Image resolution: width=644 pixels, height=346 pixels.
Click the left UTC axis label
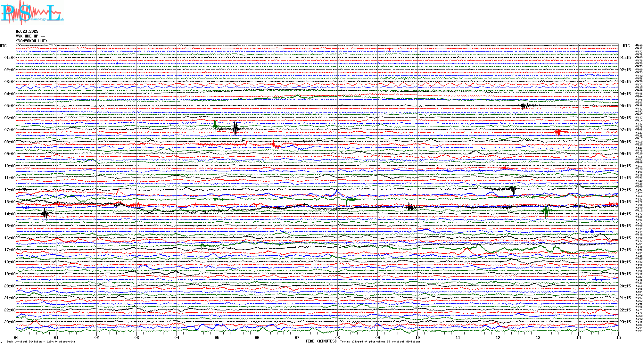coord(3,46)
